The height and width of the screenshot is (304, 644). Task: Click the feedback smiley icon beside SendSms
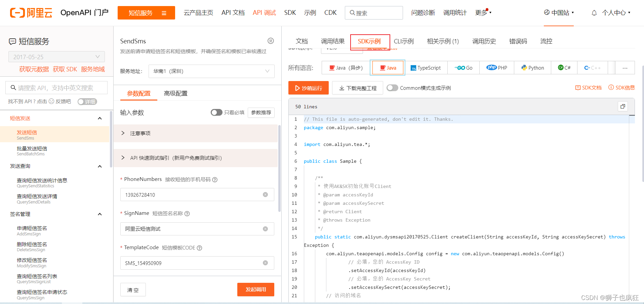click(x=271, y=41)
